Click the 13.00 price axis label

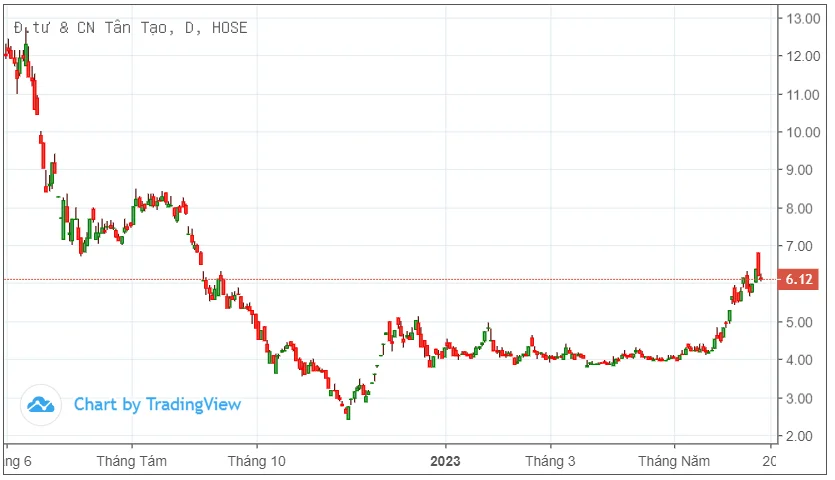(x=803, y=19)
